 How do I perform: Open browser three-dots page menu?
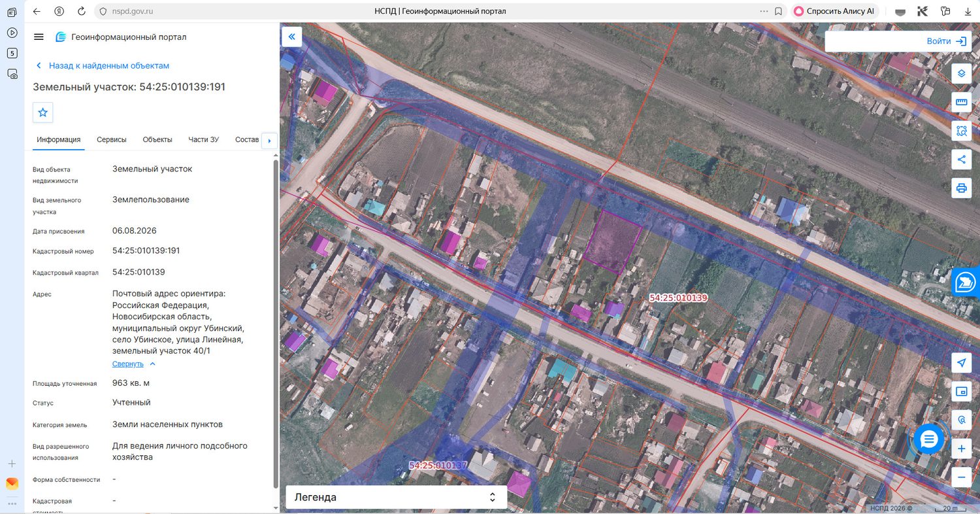pos(764,11)
